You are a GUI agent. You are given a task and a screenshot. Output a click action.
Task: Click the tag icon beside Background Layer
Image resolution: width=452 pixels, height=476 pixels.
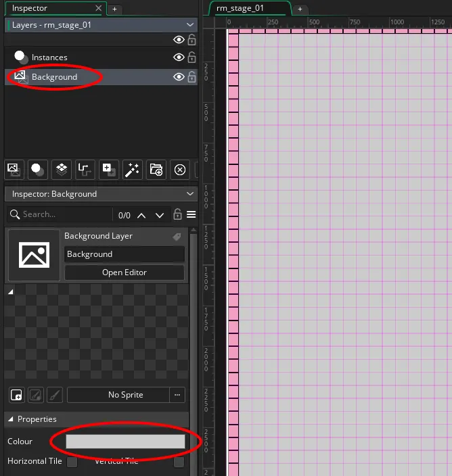coord(177,237)
